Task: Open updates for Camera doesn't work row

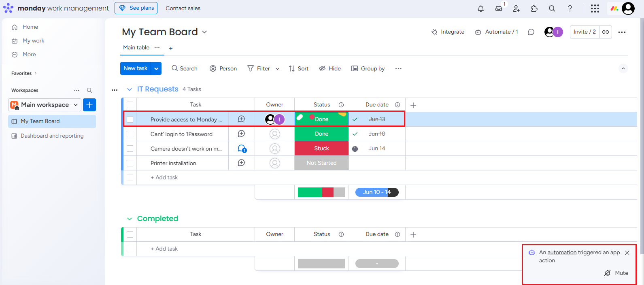Action: (242, 149)
